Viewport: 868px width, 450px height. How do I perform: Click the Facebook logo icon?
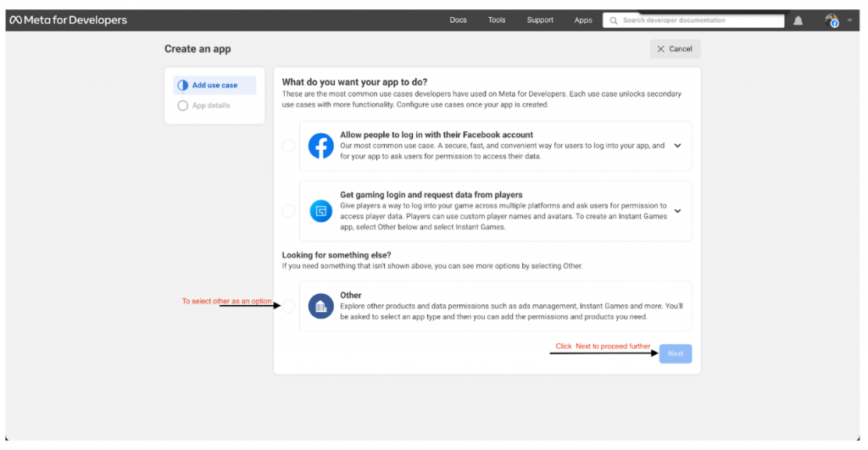click(320, 146)
